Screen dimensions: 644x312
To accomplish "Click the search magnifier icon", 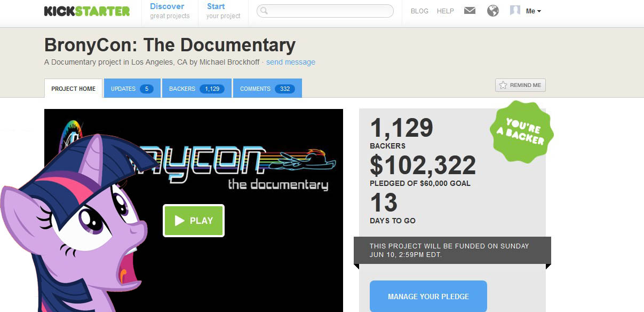I will tap(264, 11).
